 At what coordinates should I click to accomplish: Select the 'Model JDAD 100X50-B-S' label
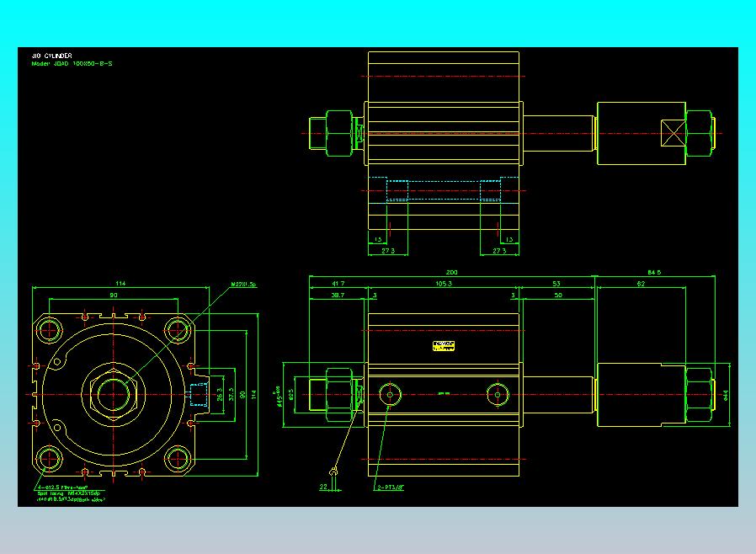(x=72, y=64)
